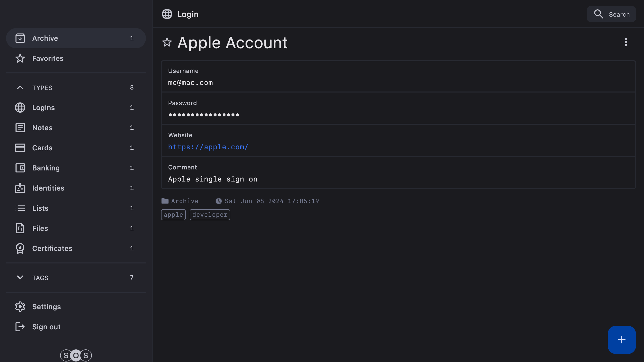Click the masked Password field
644x362 pixels.
click(204, 115)
